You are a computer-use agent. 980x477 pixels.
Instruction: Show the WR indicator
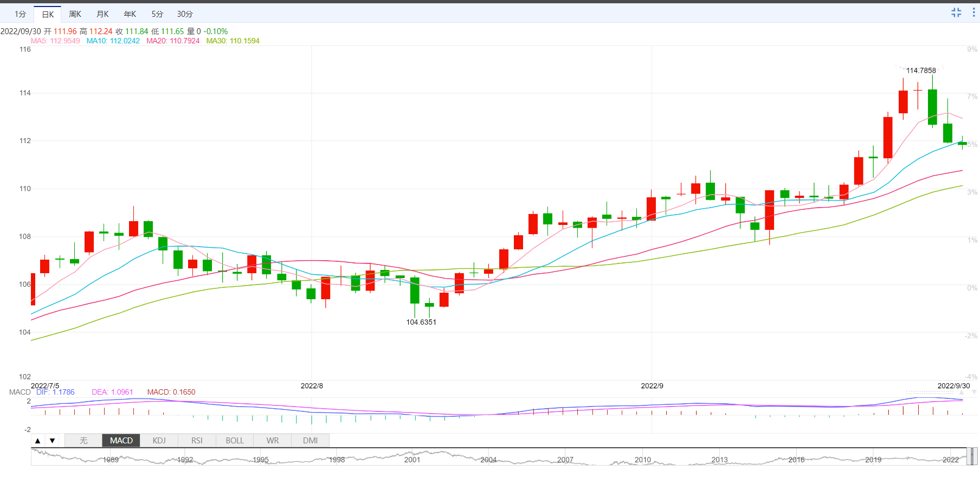coord(273,441)
